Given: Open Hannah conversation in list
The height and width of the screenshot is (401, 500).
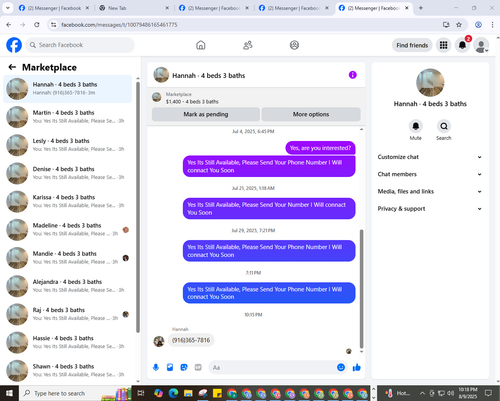Looking at the screenshot, I should click(68, 89).
